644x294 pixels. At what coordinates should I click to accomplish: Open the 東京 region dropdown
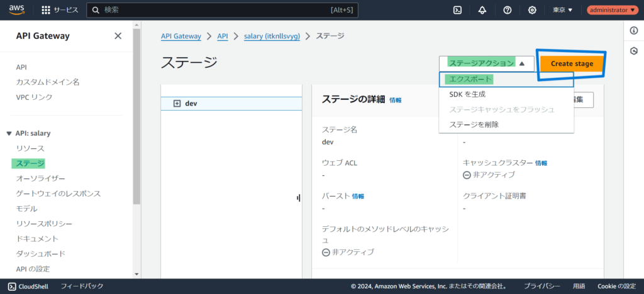[562, 10]
